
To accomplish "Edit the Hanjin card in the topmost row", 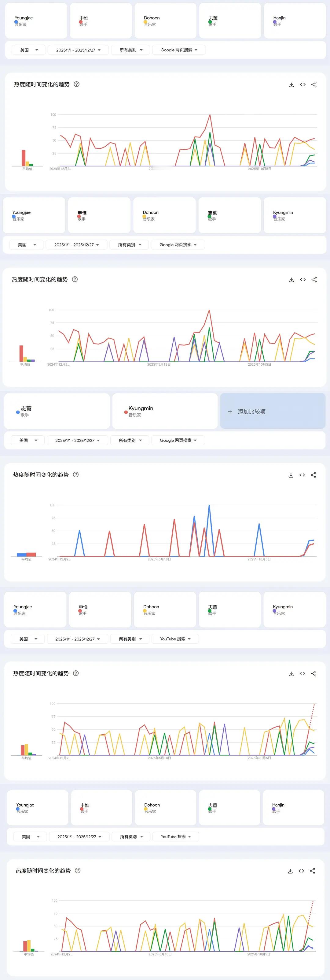I will pyautogui.click(x=295, y=21).
